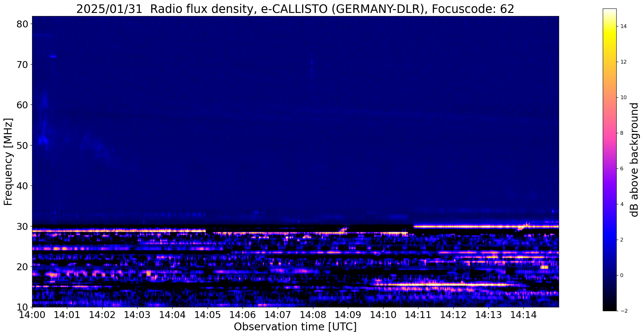Click the 'Frequency [MHz]' y-axis label
Viewport: 644px width, 336px height.
(x=8, y=162)
